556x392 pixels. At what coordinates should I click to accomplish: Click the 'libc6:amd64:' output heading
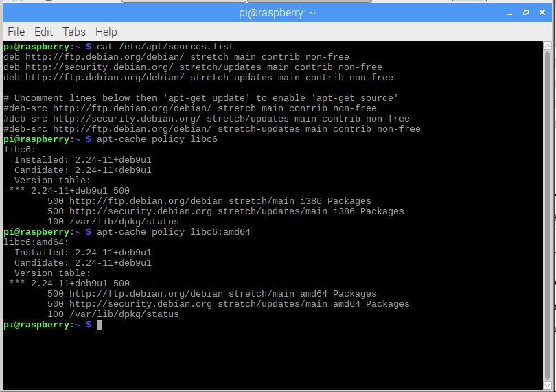click(36, 242)
